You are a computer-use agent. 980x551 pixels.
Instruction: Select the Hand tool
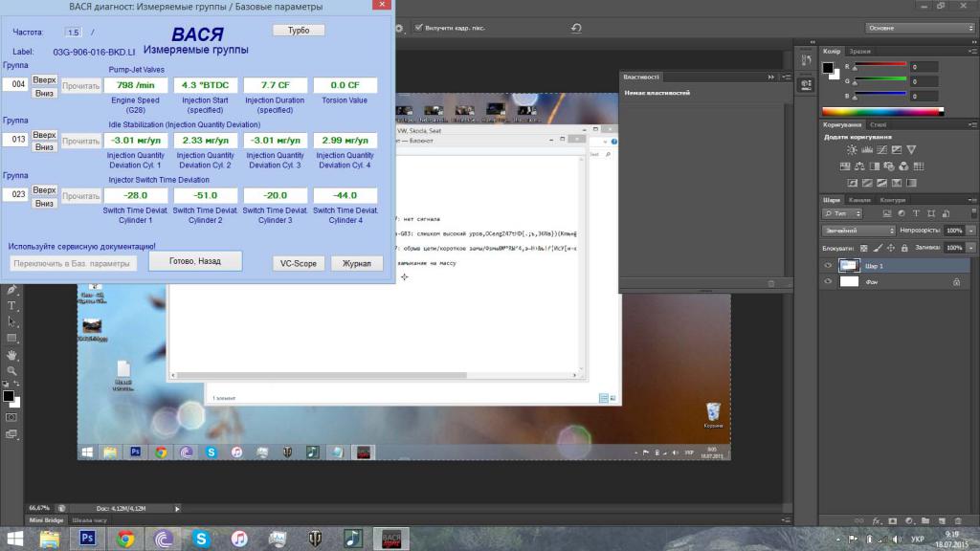pyautogui.click(x=11, y=354)
